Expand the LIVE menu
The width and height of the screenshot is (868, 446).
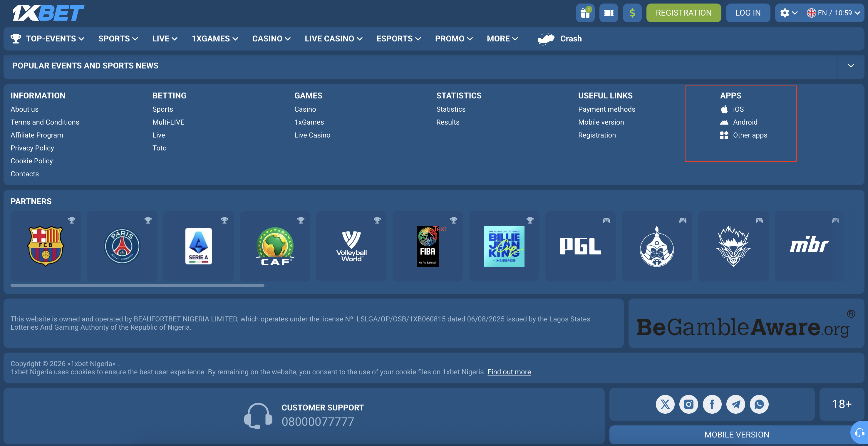point(165,39)
